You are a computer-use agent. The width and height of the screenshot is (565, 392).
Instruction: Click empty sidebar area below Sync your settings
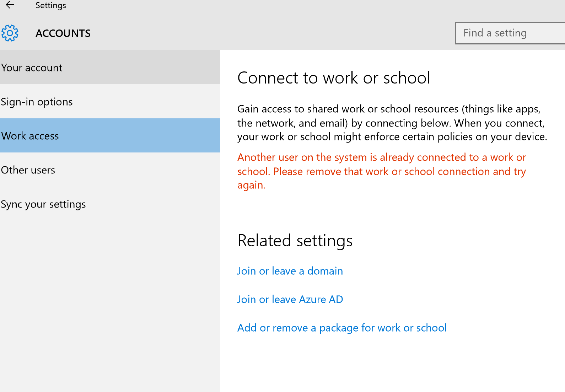tap(110, 302)
